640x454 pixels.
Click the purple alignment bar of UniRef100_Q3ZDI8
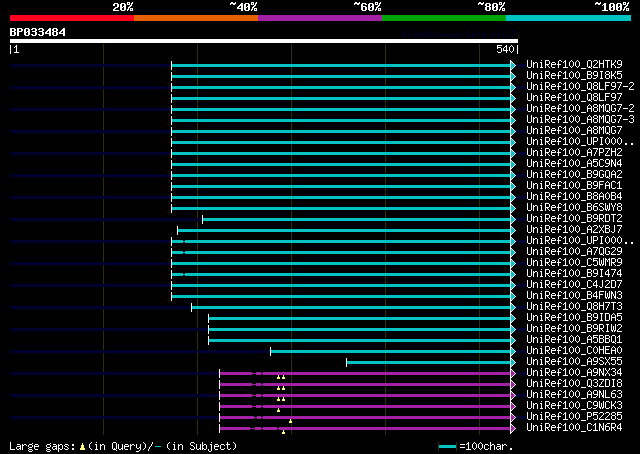[365, 385]
